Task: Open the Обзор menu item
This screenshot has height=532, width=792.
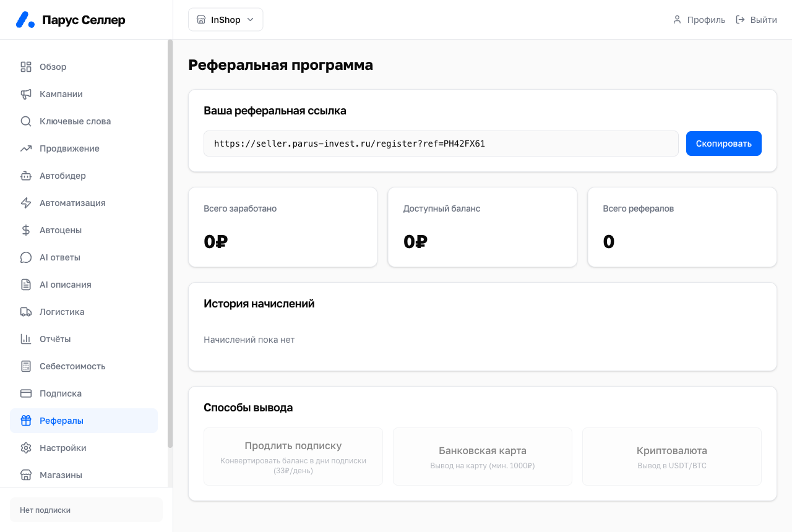Action: pos(84,67)
